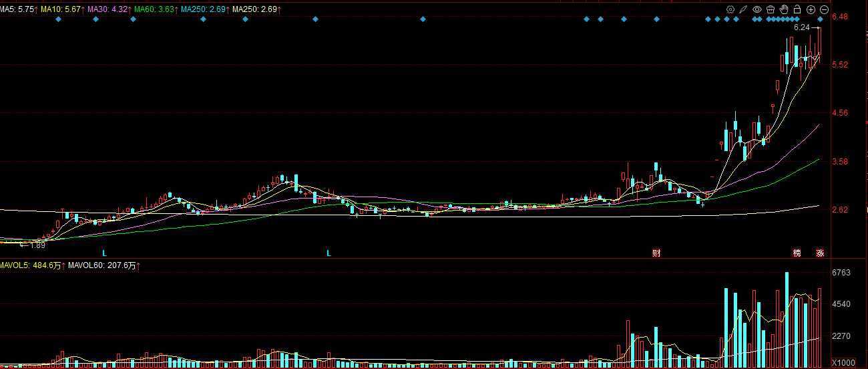
Task: Activate the hand pan tool icon
Action: coord(784,9)
